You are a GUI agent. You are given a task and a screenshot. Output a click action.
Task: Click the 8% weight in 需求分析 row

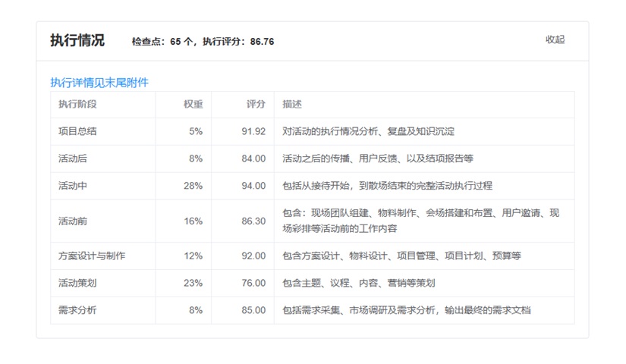[196, 310]
